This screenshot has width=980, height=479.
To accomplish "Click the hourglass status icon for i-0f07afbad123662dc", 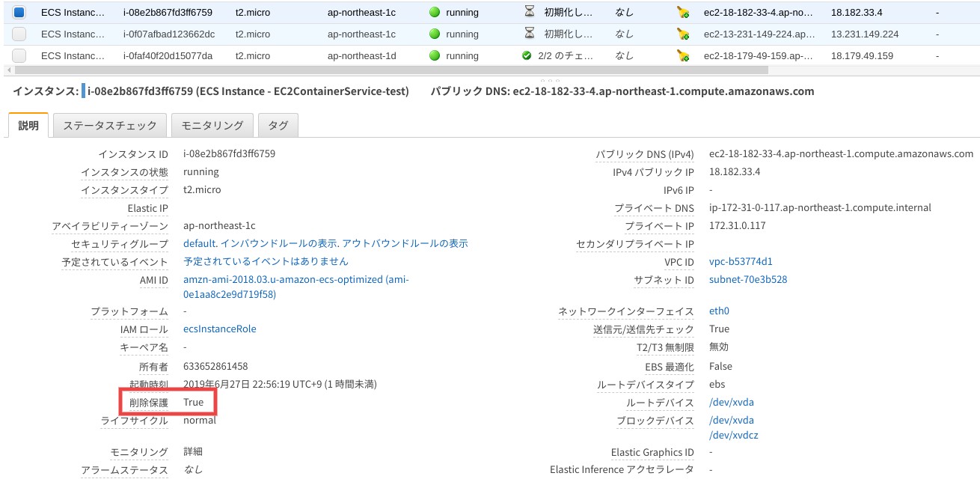I will (x=530, y=34).
